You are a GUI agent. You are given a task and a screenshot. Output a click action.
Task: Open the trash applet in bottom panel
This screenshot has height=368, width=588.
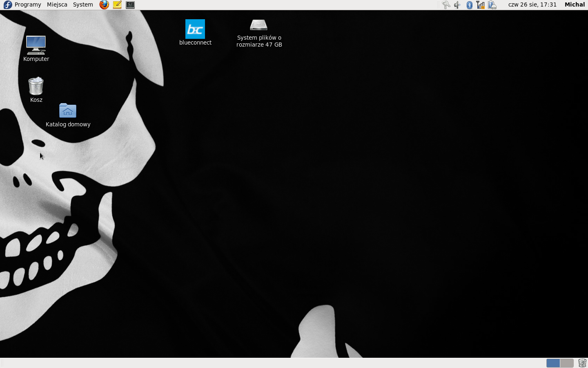582,363
